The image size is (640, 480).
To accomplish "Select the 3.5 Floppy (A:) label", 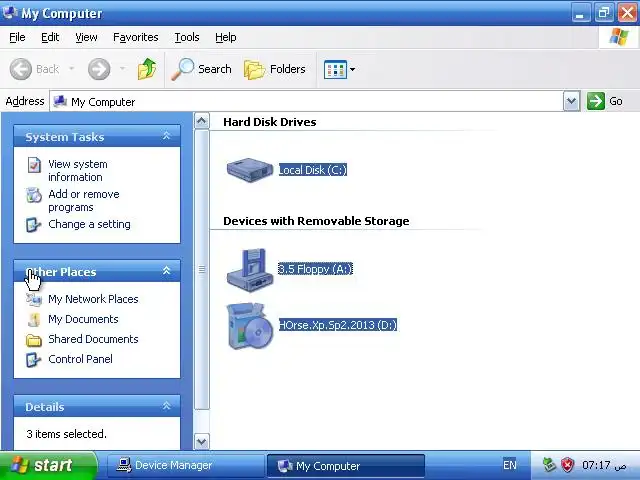I will tap(315, 269).
